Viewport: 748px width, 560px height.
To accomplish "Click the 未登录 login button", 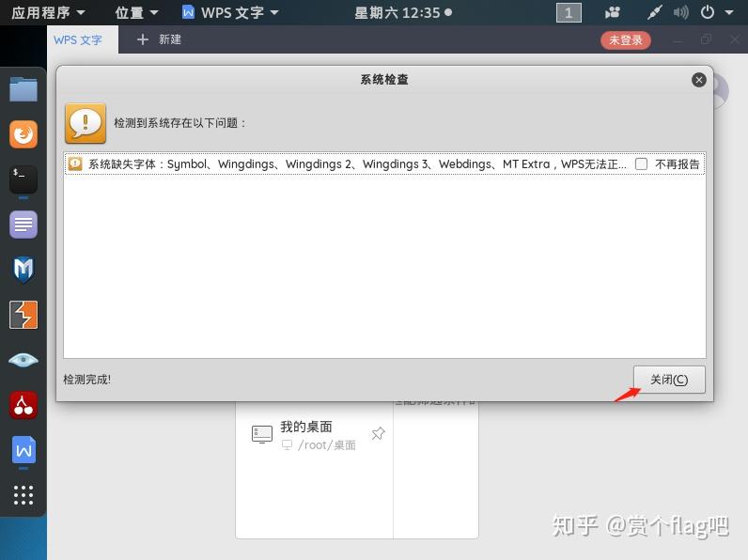I will tap(626, 40).
